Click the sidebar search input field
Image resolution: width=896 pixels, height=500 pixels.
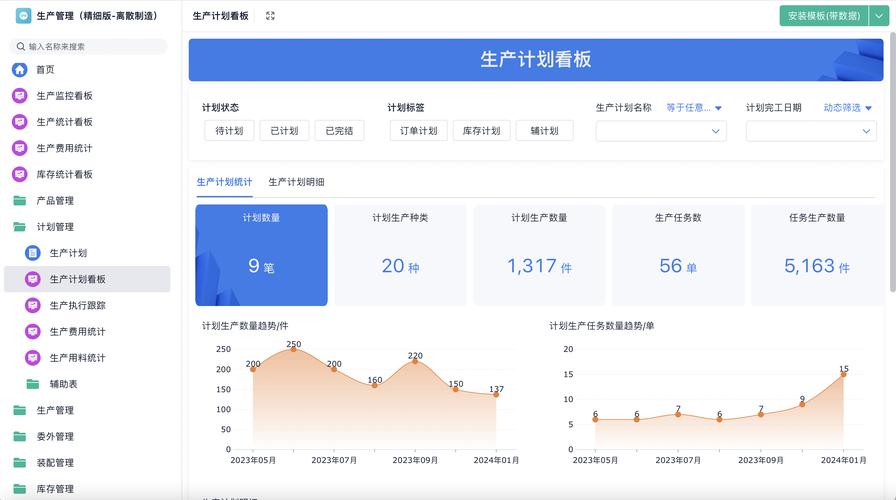point(89,46)
